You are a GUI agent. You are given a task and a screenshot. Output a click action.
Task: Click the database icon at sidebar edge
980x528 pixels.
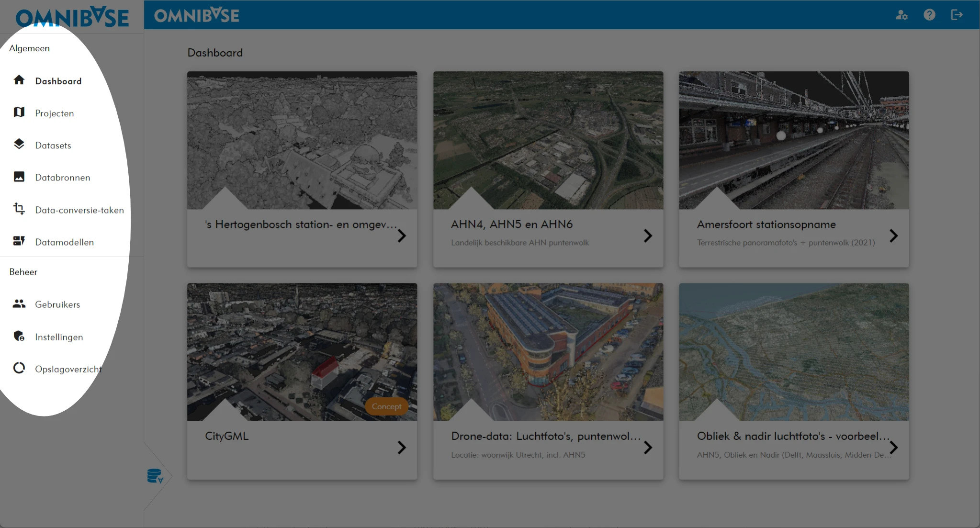pos(155,476)
